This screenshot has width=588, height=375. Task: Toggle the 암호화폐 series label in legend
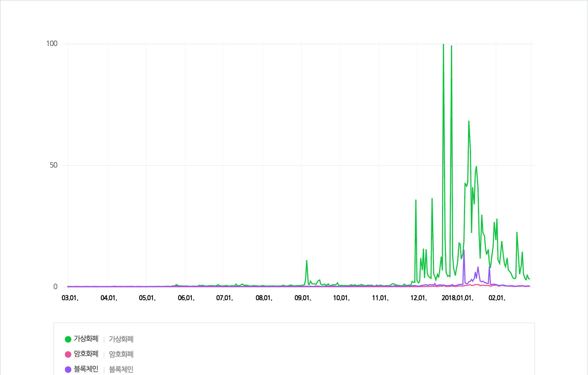[86, 354]
